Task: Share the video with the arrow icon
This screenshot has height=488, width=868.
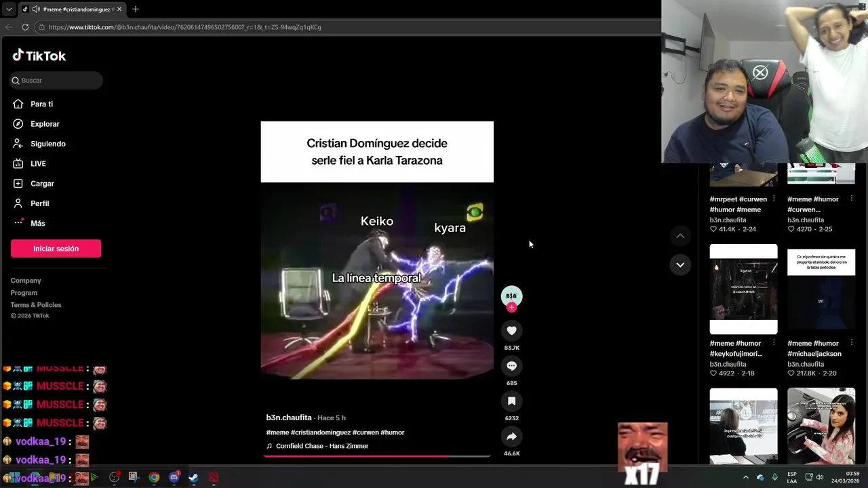Action: click(511, 436)
